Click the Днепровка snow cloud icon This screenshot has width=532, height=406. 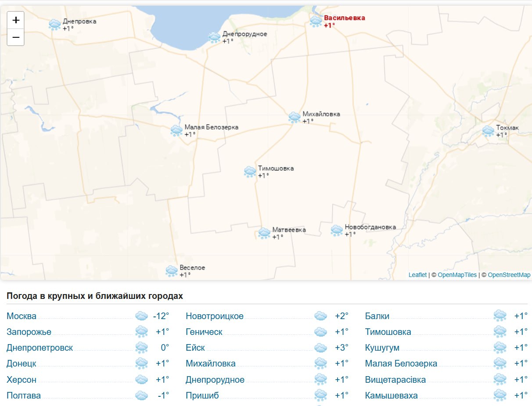(54, 25)
